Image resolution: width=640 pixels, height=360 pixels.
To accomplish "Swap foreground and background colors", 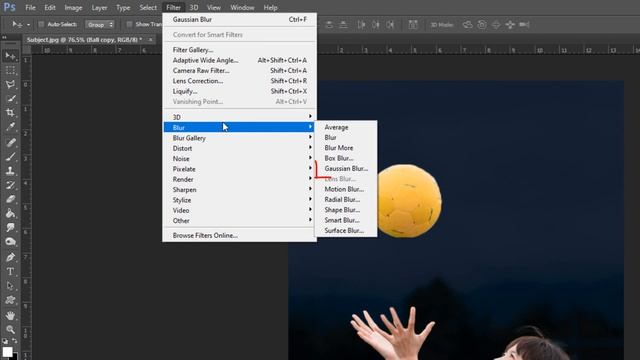I will pyautogui.click(x=15, y=340).
